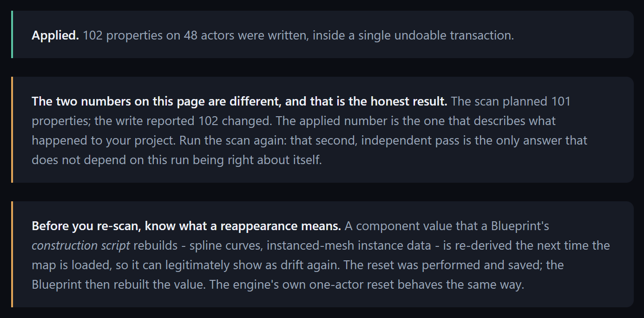The image size is (644, 318).
Task: Click the italic "construction script" term
Action: pos(81,245)
